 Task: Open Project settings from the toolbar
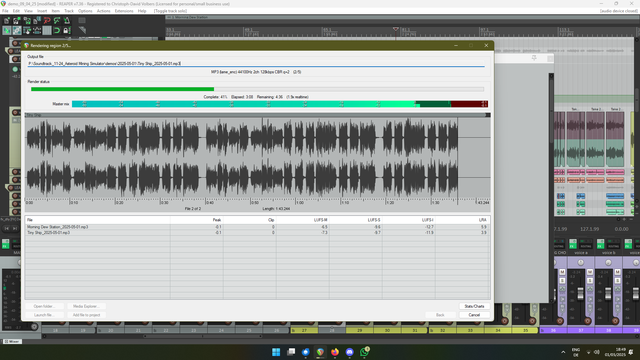click(37, 20)
